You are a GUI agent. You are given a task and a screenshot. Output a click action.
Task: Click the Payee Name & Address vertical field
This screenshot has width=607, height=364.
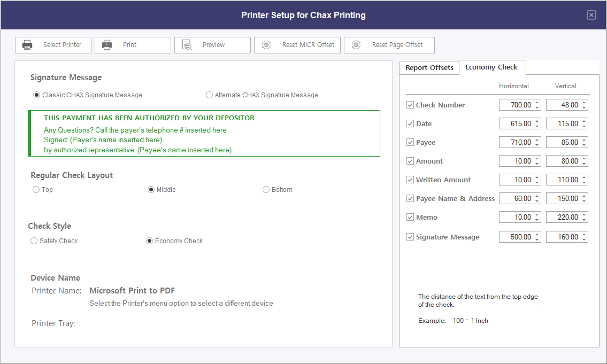coord(563,199)
